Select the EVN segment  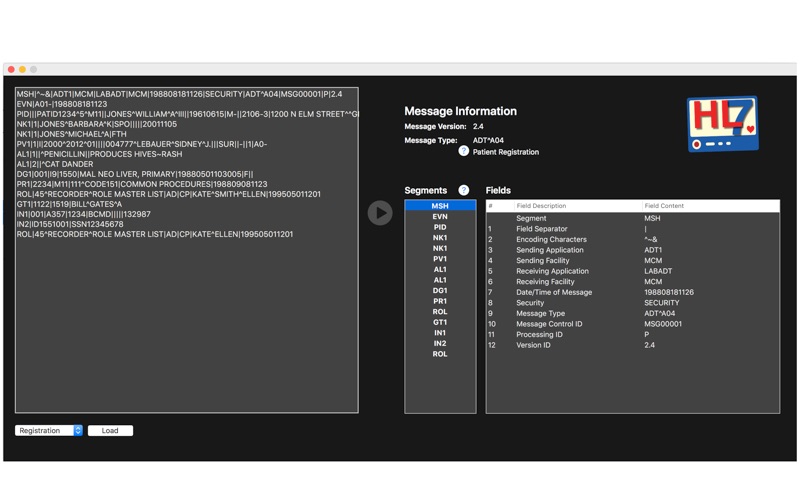coord(440,217)
